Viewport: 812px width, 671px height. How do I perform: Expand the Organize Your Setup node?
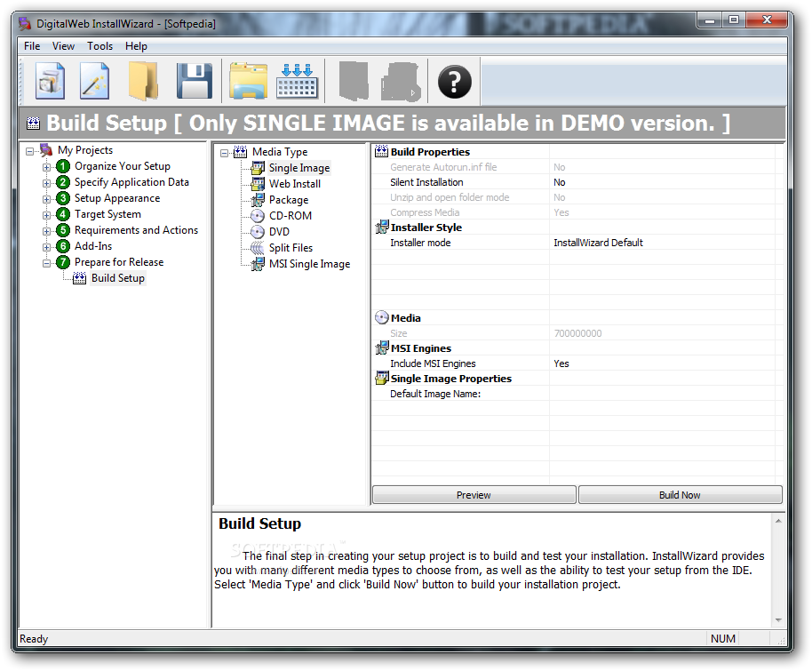(x=46, y=167)
